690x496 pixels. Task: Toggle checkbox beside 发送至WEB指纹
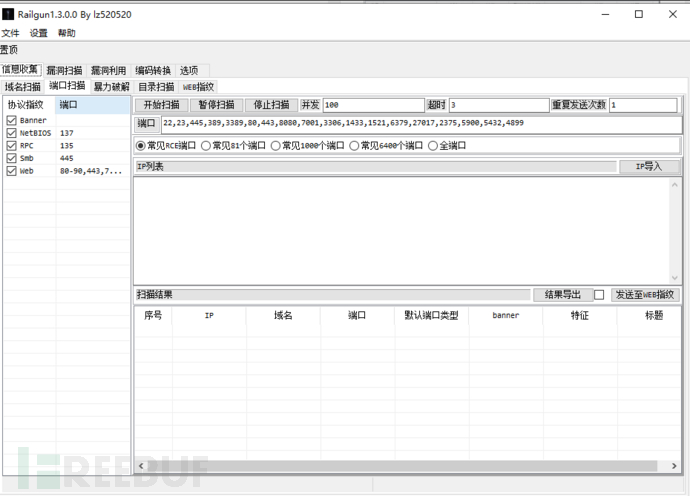tap(599, 295)
